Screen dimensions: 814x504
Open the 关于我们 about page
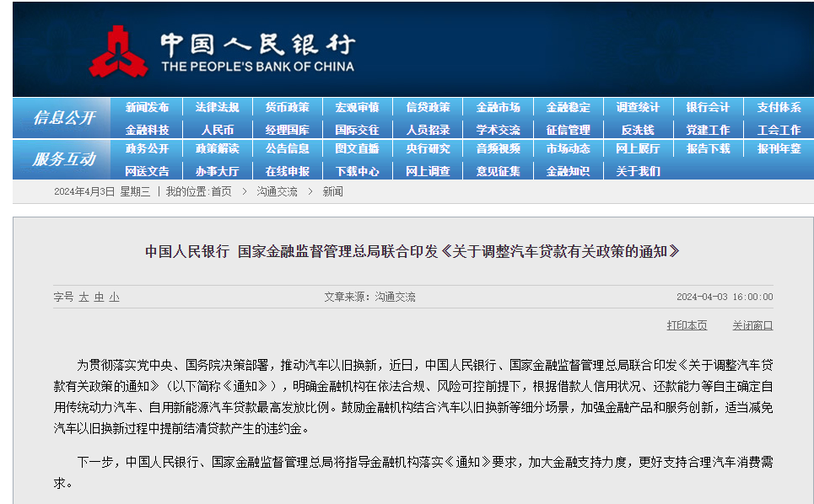tap(638, 171)
